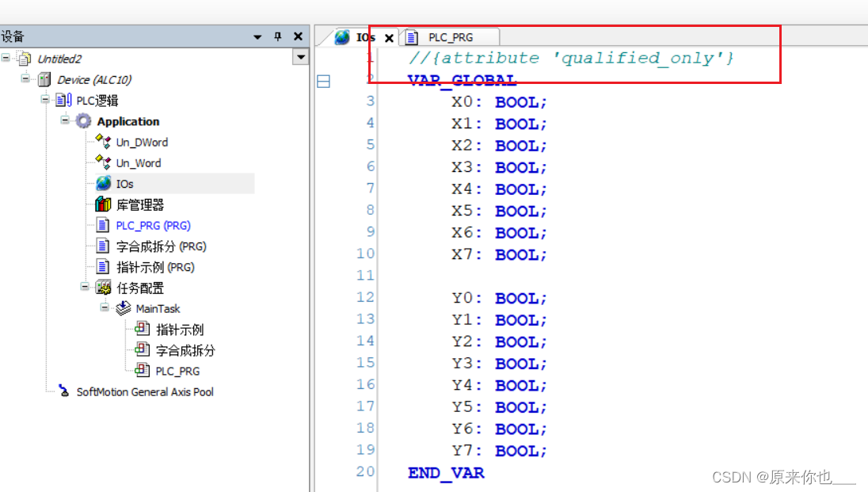This screenshot has height=492, width=868.
Task: Collapse the Application tree node
Action: coord(65,121)
